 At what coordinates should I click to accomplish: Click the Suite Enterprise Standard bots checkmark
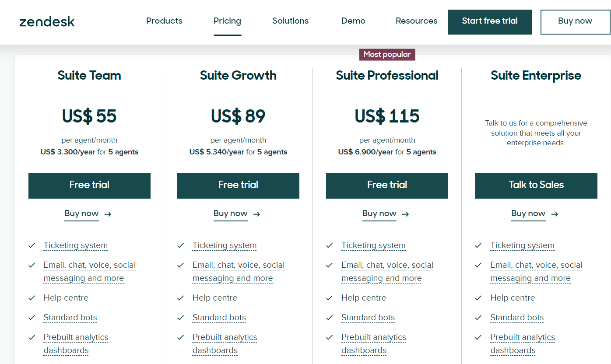[x=478, y=318]
